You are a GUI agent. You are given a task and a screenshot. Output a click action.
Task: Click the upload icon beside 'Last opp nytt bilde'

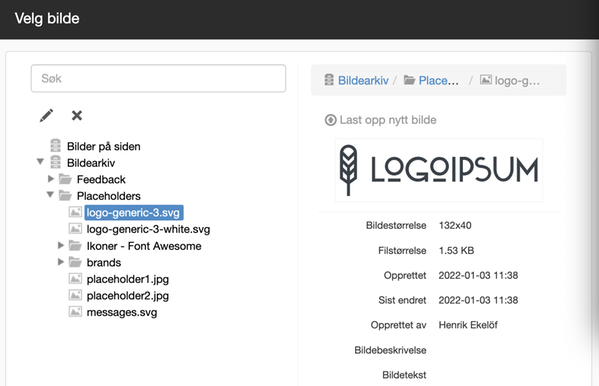coord(330,120)
